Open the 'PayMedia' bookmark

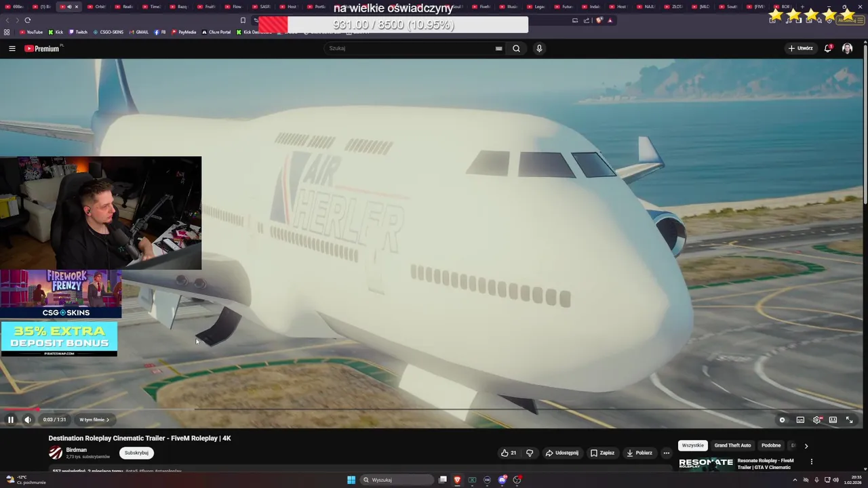click(x=184, y=32)
